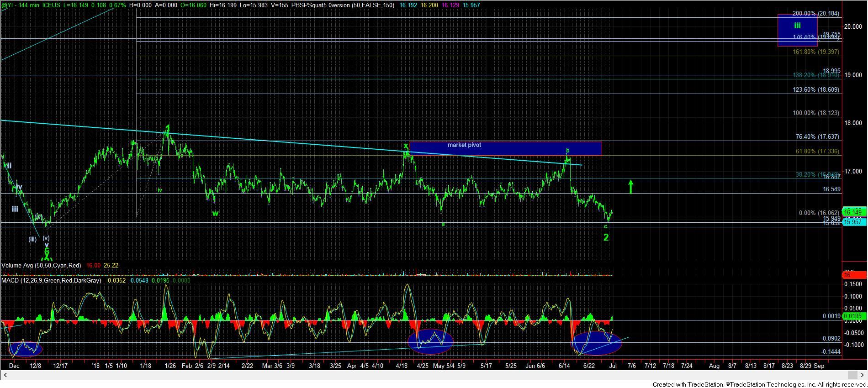This screenshot has height=388, width=868.
Task: Click the green upward arrow annotation
Action: pyautogui.click(x=631, y=186)
